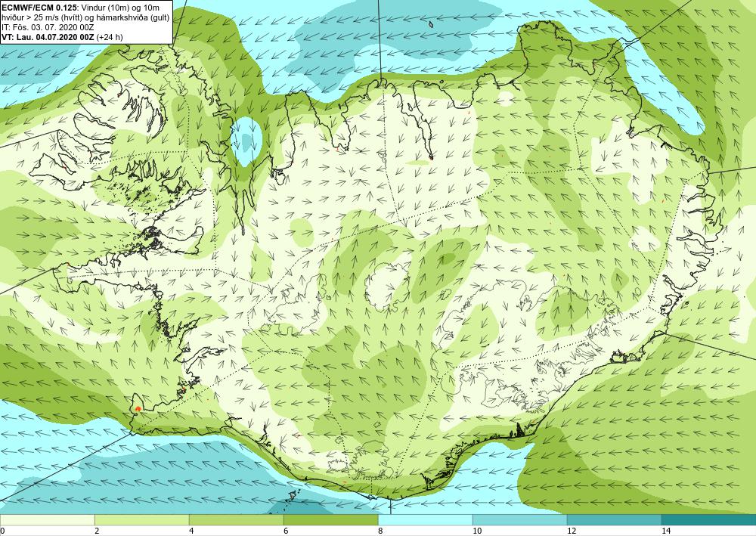
Task: Click the 'ECMWF/ECM 0.125' model title text
Action: click(x=39, y=8)
